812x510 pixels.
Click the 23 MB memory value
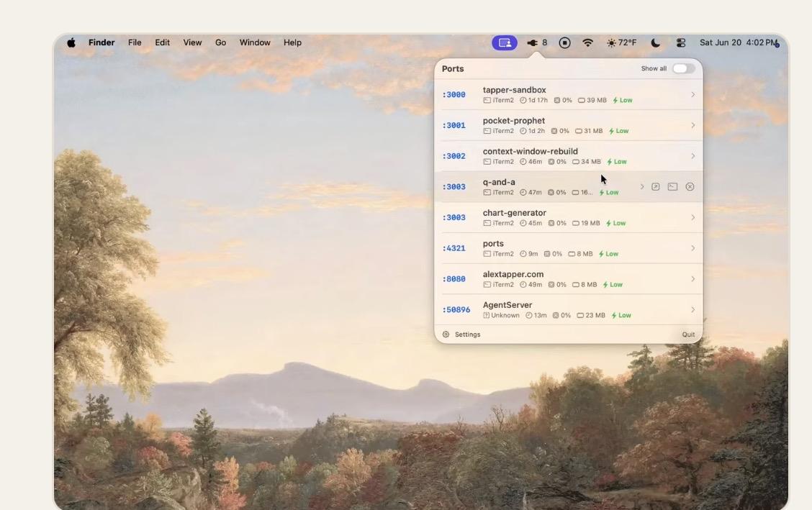(x=595, y=316)
